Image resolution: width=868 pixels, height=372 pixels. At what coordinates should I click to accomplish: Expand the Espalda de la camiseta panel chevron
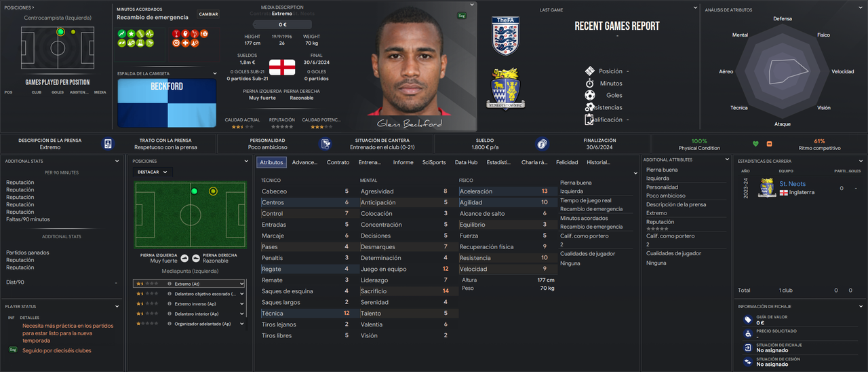point(216,73)
